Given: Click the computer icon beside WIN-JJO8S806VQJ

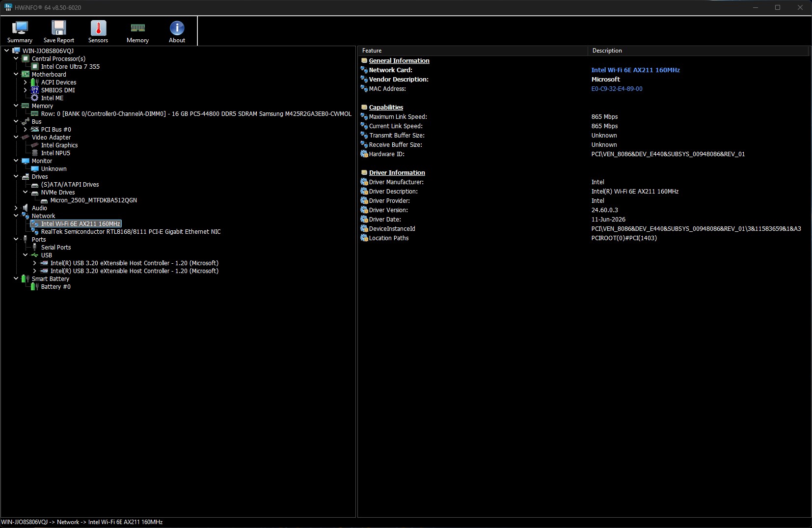Looking at the screenshot, I should tap(16, 51).
